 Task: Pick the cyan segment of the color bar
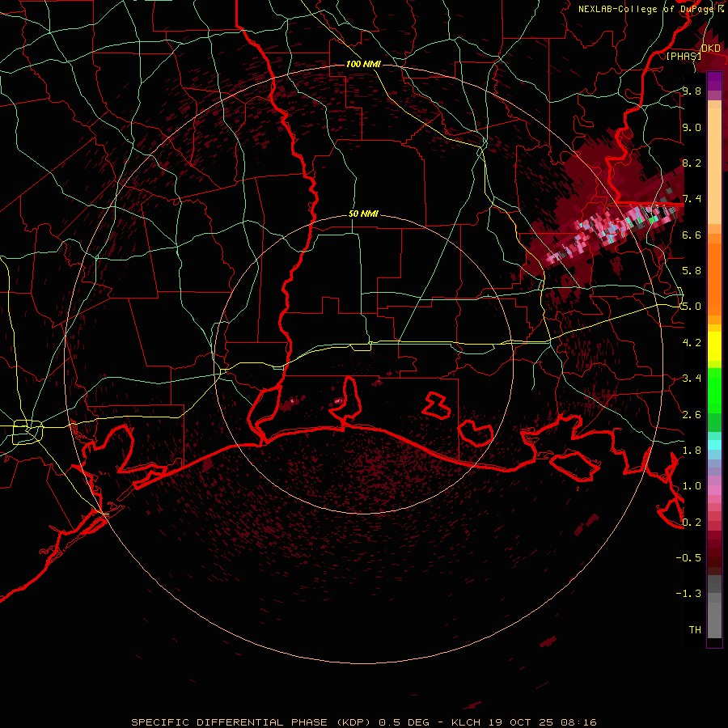pyautogui.click(x=714, y=445)
